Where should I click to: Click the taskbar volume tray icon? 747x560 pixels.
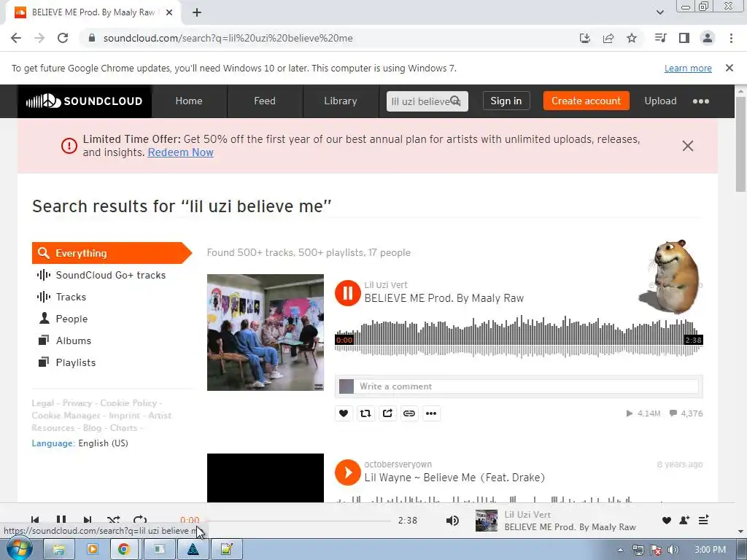673,550
